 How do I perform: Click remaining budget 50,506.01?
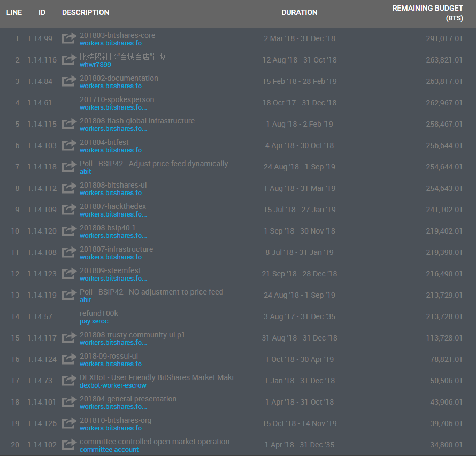pyautogui.click(x=446, y=381)
